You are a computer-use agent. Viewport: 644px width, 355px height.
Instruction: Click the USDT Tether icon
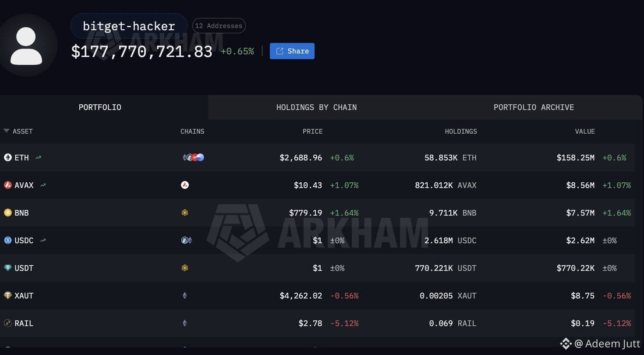coord(8,268)
